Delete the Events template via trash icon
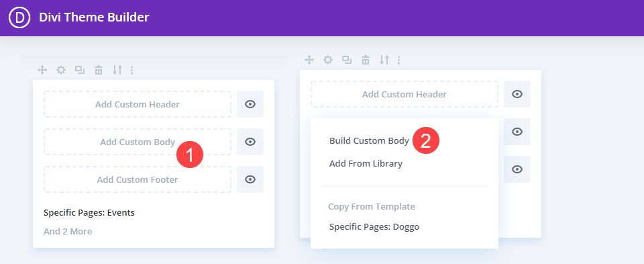The height and width of the screenshot is (264, 644). (99, 70)
